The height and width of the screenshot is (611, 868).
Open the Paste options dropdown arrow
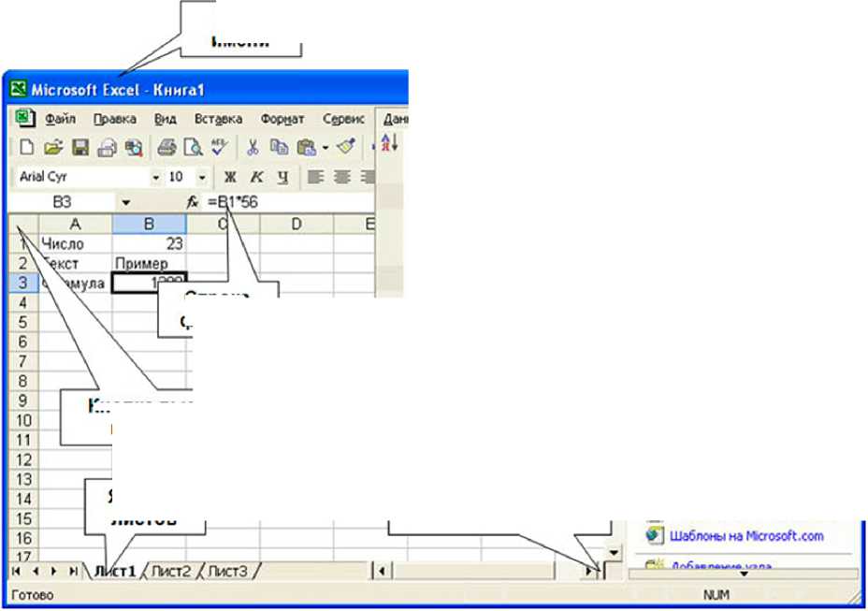tap(325, 148)
